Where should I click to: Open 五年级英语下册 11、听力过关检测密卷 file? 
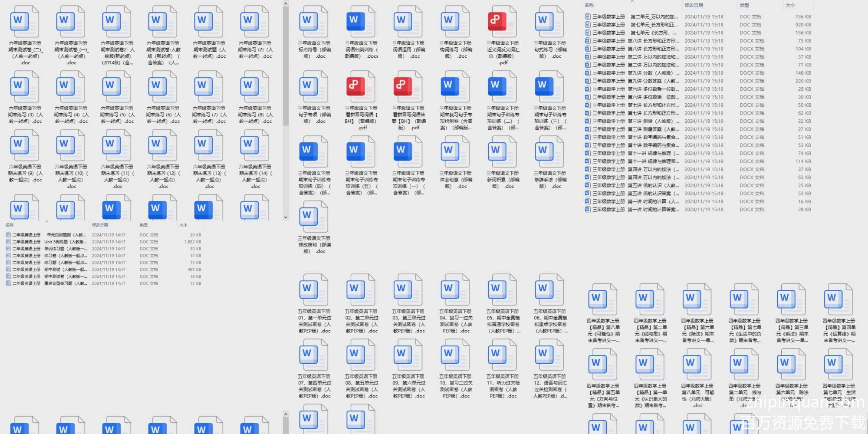[x=503, y=356]
